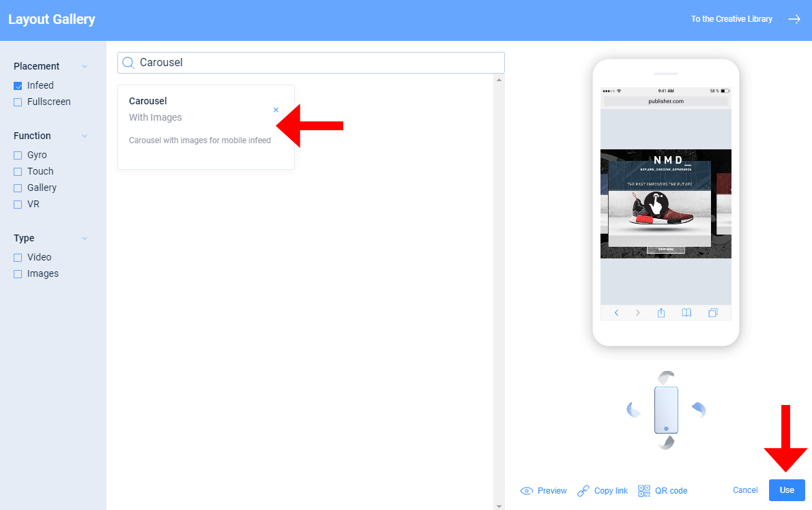Click the small x on the Carousel card
Viewport: 812px width, 510px height.
[276, 110]
